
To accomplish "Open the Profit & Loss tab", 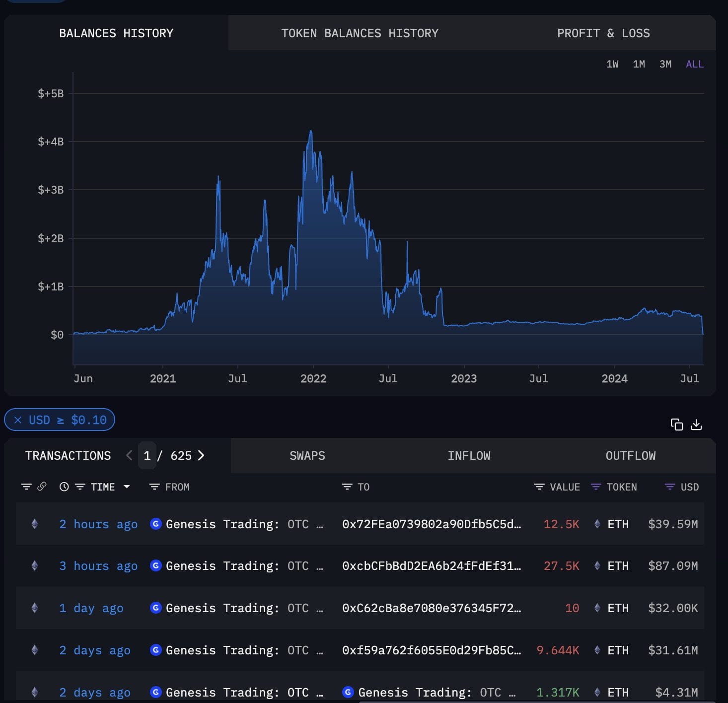I will point(603,33).
